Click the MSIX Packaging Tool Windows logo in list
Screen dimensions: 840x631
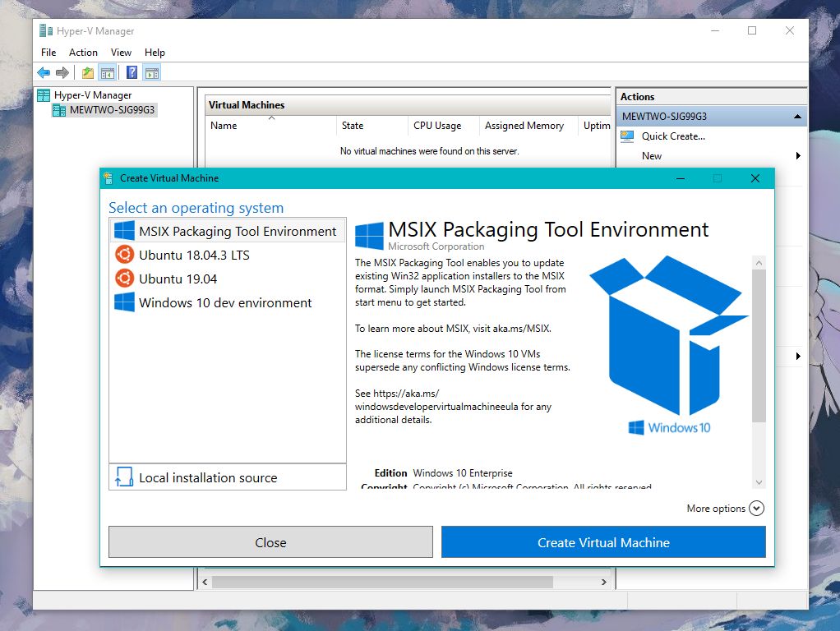click(x=124, y=231)
